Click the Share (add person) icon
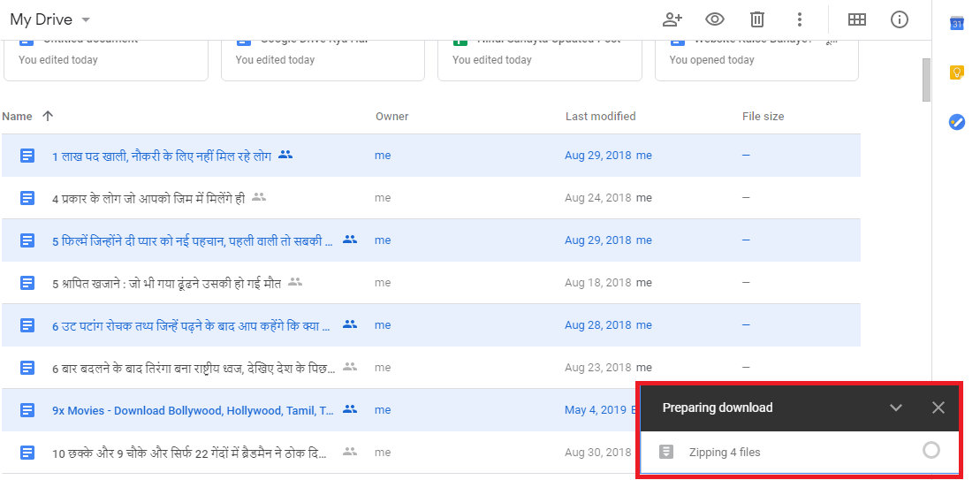Screen dimensions: 980x480 672,19
